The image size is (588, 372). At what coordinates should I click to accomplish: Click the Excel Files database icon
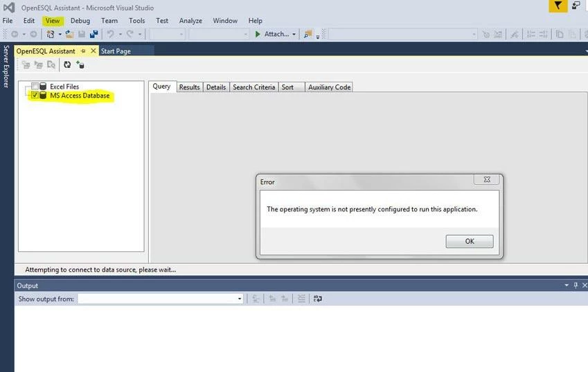(x=43, y=87)
